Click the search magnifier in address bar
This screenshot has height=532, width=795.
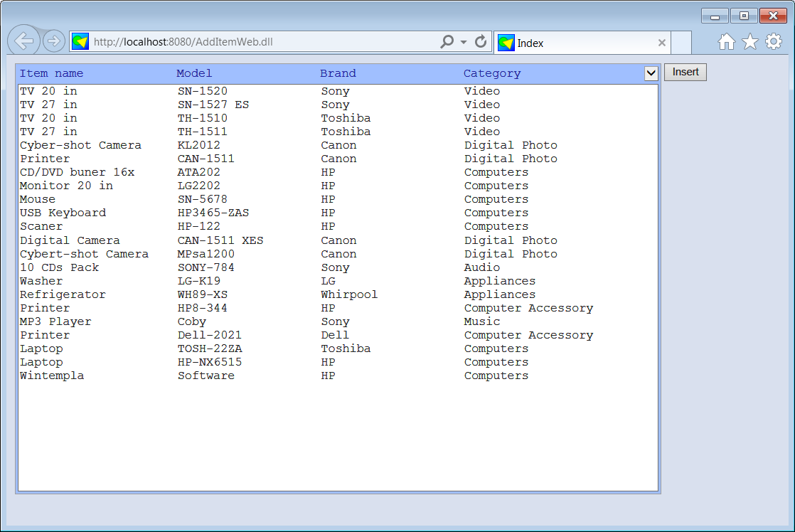coord(447,41)
